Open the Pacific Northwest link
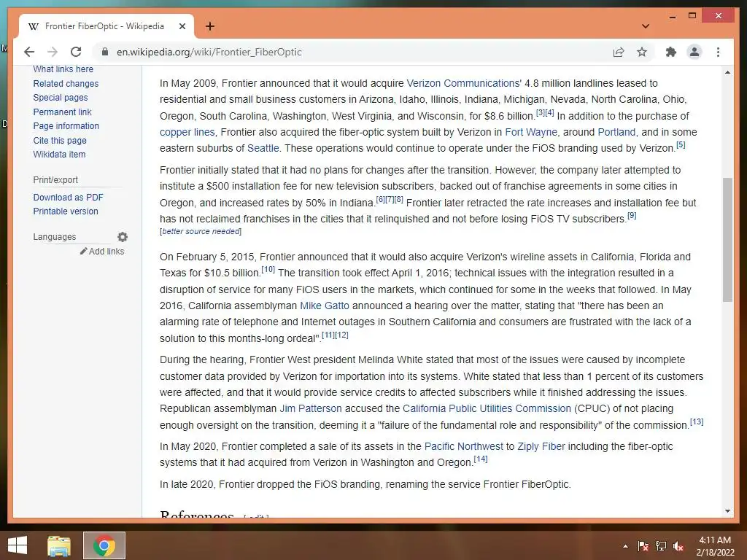 (463, 446)
